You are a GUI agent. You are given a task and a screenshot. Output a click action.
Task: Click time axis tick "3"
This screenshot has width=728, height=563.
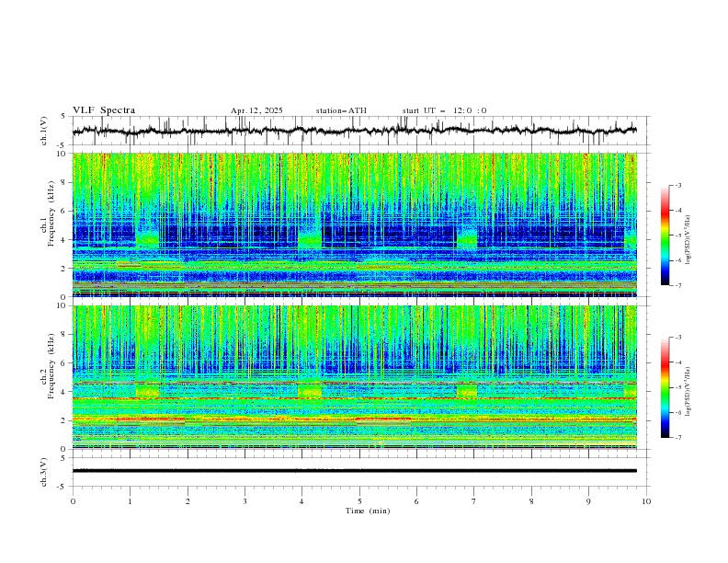point(245,501)
